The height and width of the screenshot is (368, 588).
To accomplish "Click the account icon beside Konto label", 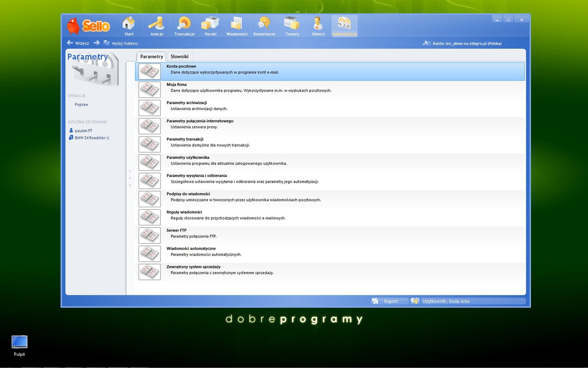I will click(x=426, y=43).
